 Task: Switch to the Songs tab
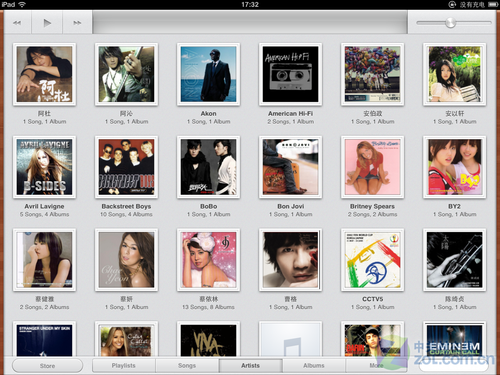pyautogui.click(x=187, y=365)
